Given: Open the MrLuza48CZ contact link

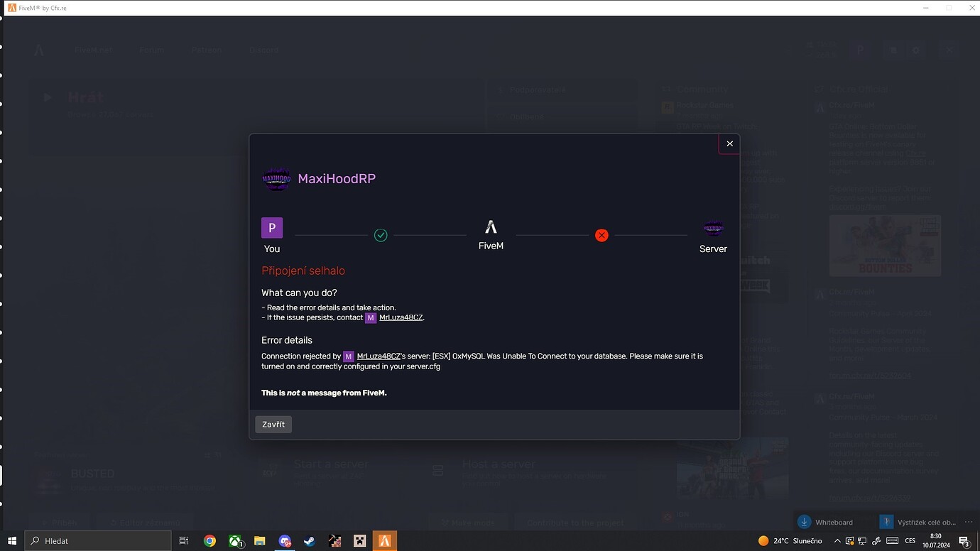Looking at the screenshot, I should pos(401,317).
